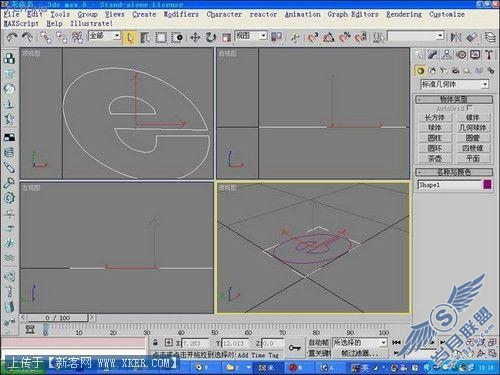500x375 pixels.
Task: Open the Tools menu
Action: [60, 14]
